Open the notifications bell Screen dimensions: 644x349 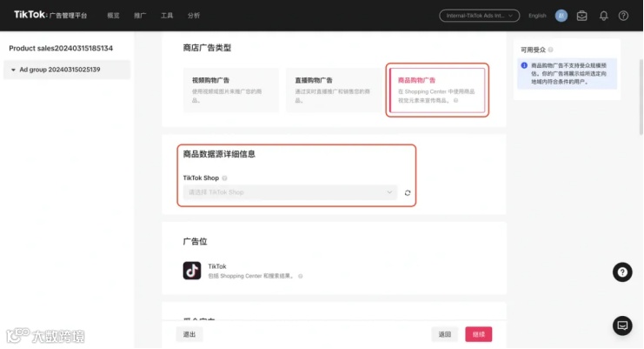(603, 16)
